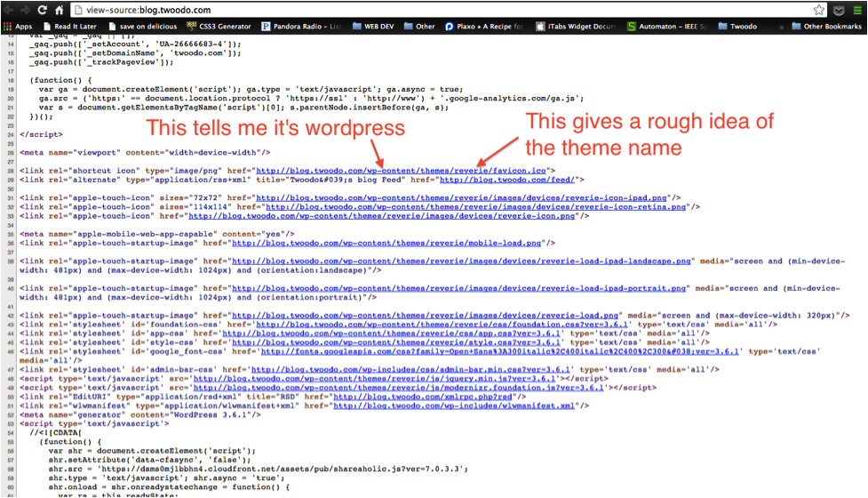Open the fonts.googleapis.com css link

click(x=500, y=351)
